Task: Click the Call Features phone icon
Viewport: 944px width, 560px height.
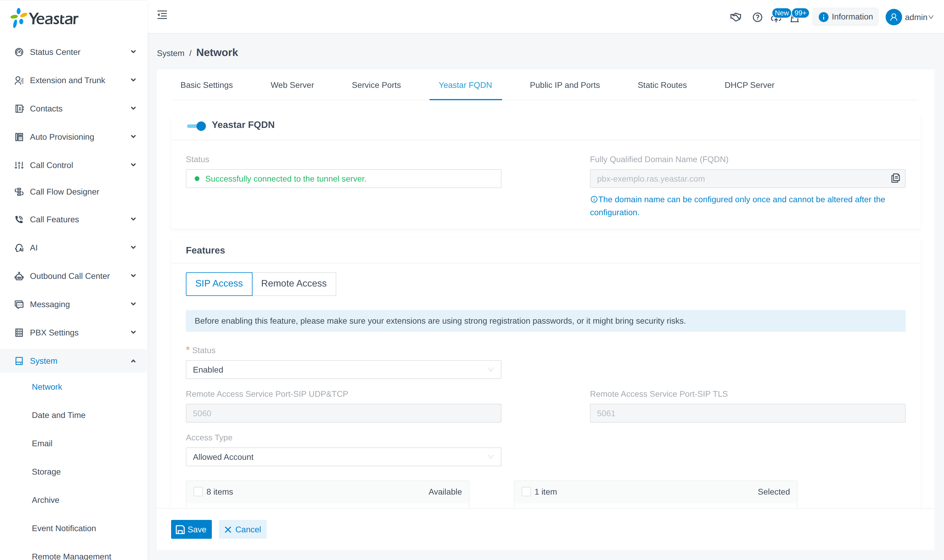Action: tap(19, 219)
